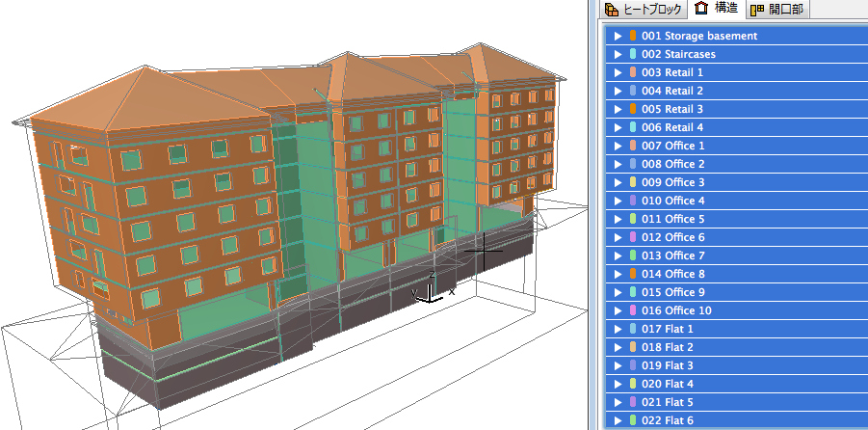Expand the 007 Office 1 row
Image resolution: width=868 pixels, height=430 pixels.
coord(618,146)
